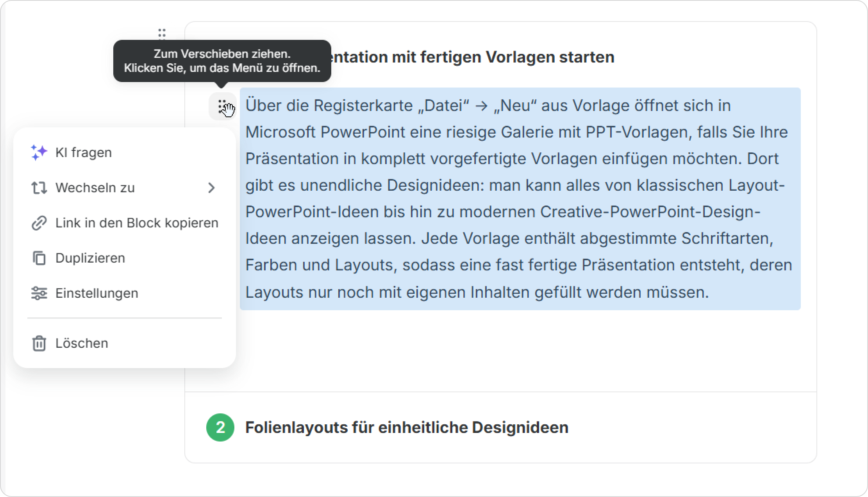
Task: Click the Duplizieren copy icon
Action: [39, 258]
